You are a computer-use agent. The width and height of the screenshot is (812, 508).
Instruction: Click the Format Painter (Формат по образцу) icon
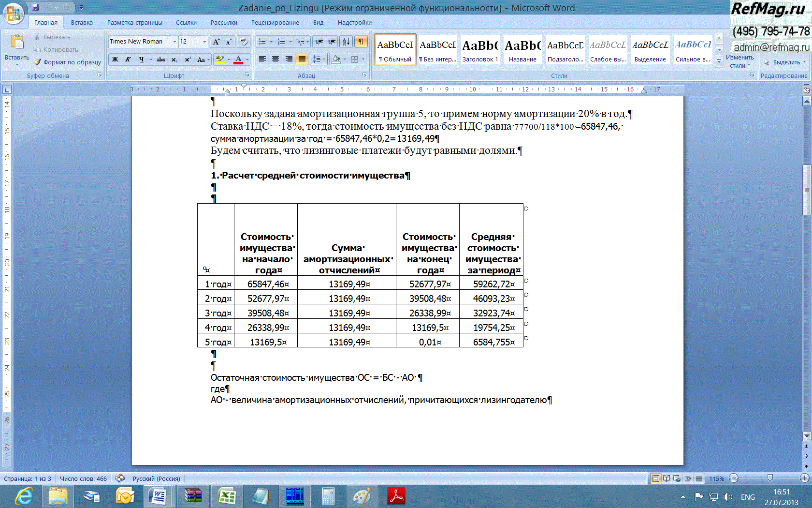pos(68,62)
